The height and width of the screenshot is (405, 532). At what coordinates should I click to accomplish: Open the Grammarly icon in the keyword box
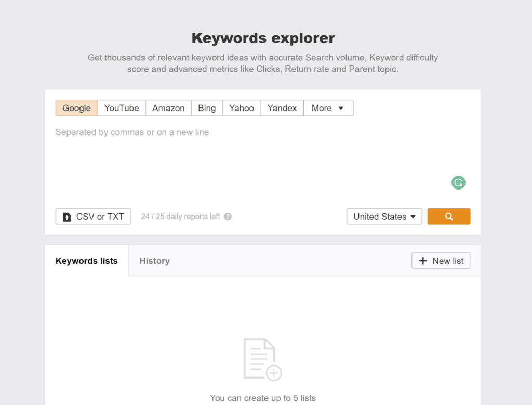[458, 182]
